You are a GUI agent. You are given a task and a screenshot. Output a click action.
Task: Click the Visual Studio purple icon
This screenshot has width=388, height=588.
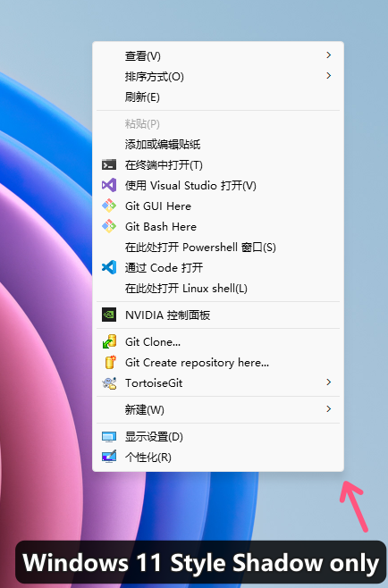click(109, 186)
